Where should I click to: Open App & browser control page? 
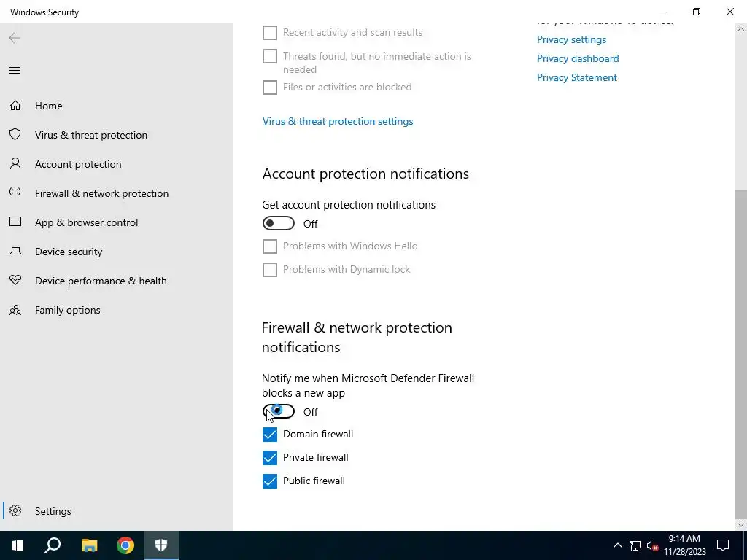pos(117,222)
